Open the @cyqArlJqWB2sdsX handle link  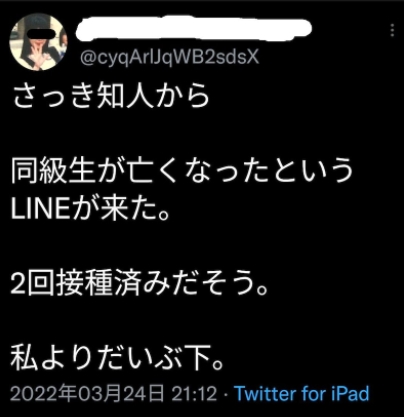click(169, 58)
